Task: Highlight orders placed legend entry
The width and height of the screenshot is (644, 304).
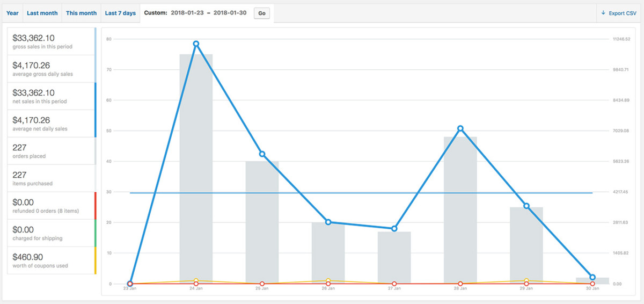Action: 51,151
